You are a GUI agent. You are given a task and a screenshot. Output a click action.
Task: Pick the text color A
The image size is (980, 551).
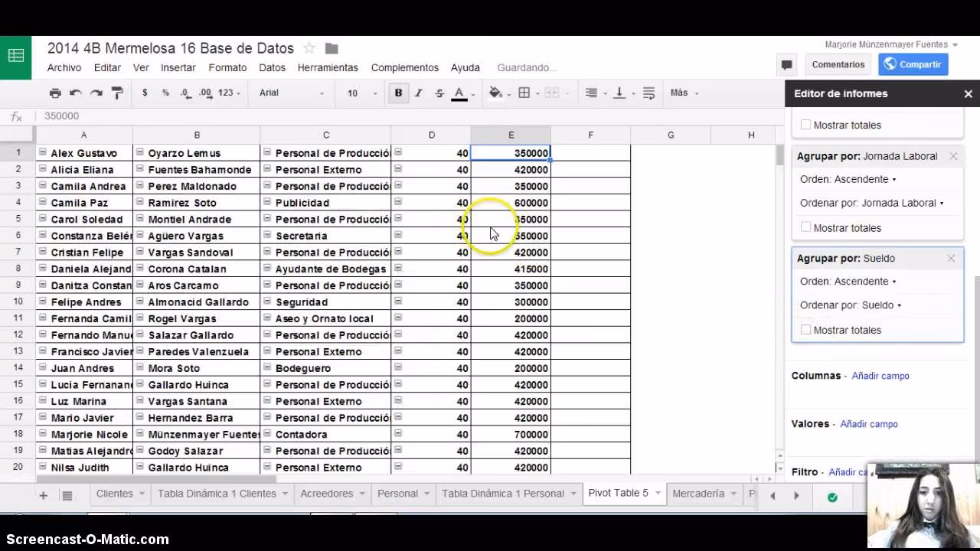459,93
